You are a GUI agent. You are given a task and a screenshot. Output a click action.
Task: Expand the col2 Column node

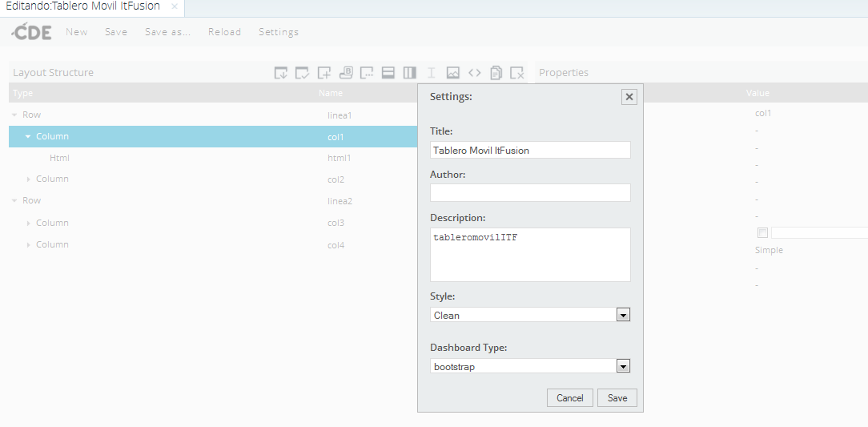[x=29, y=179]
